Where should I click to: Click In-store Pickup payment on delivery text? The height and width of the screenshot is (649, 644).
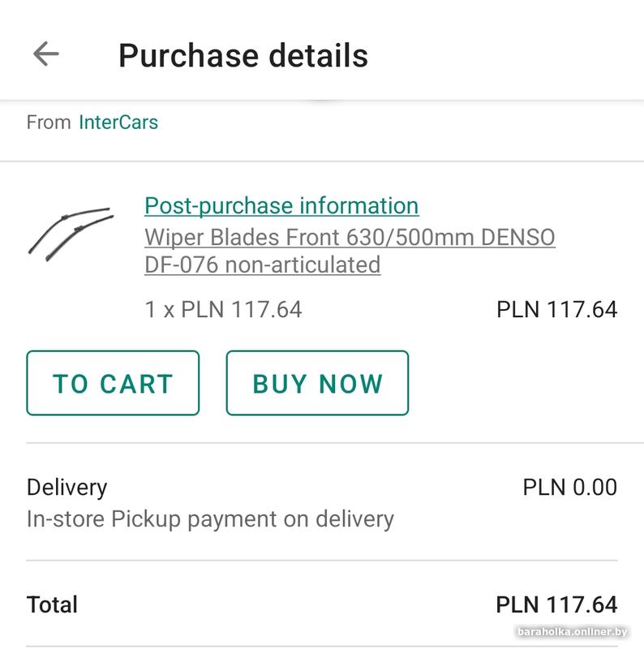click(210, 519)
